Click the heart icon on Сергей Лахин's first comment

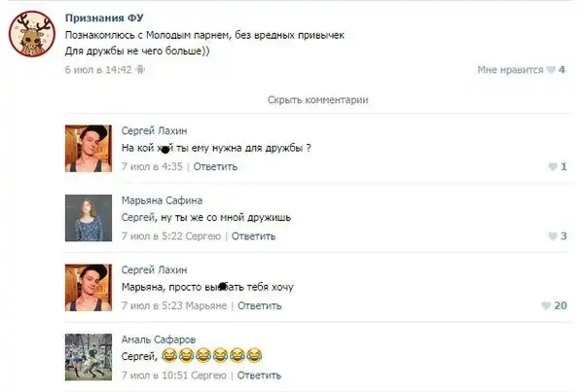click(553, 166)
